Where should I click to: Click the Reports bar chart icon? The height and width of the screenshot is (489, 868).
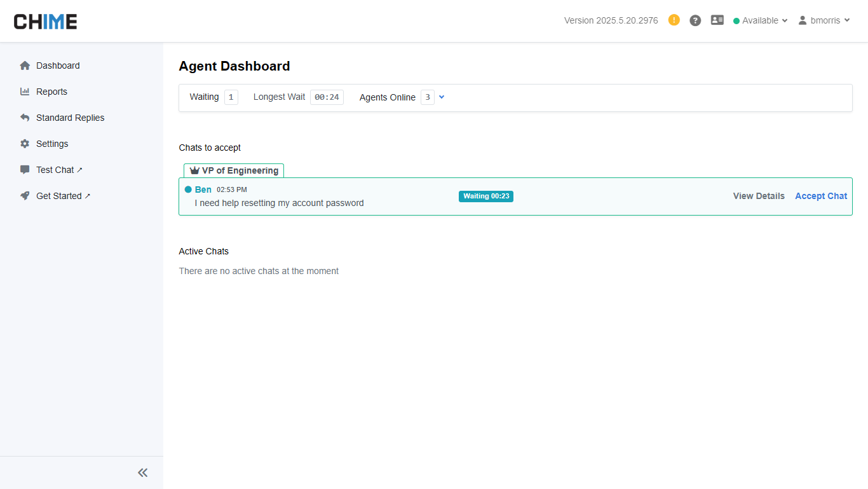coord(25,92)
